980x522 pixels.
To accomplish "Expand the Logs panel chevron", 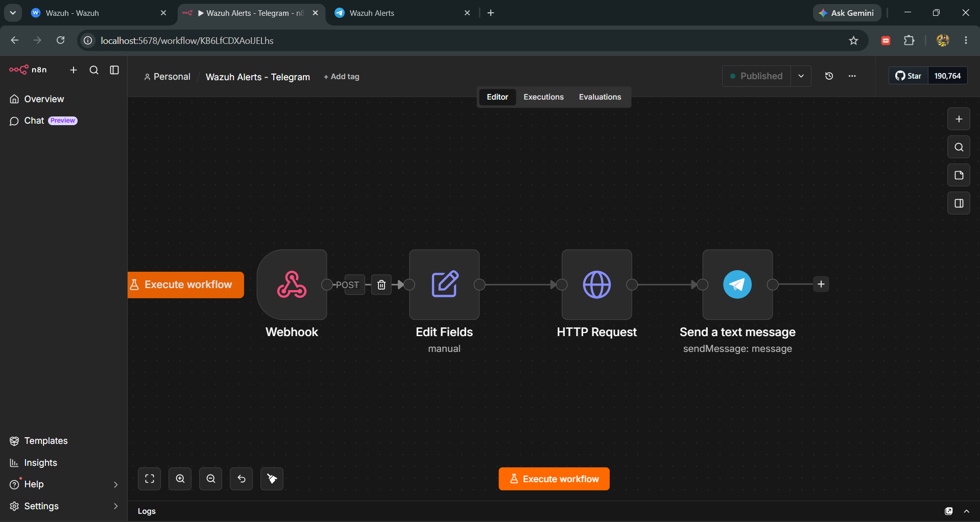I will click(967, 511).
